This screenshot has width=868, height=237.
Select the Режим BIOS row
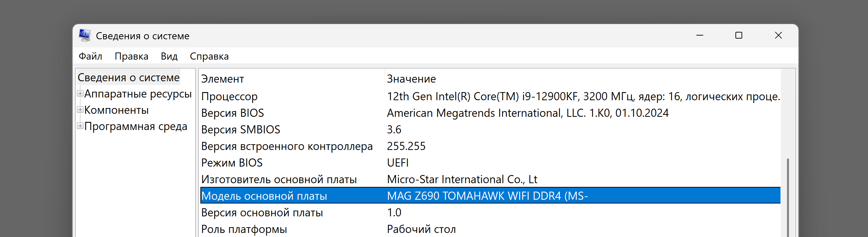click(490, 163)
